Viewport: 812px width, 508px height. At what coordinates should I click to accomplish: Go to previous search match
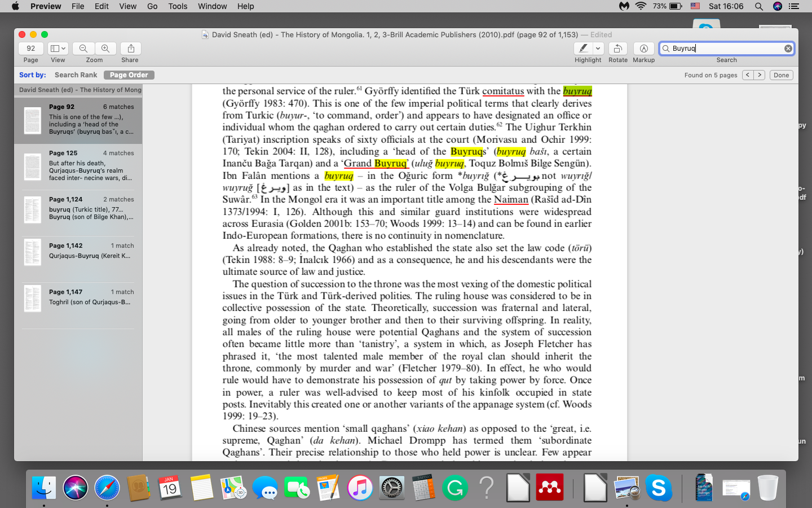pos(748,75)
